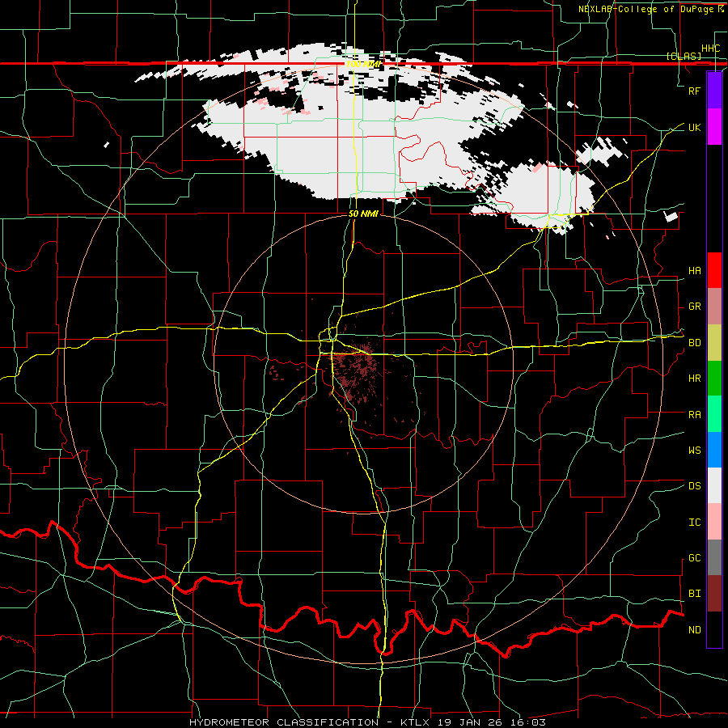Click the WS legend label
The image size is (728, 728).
[x=694, y=451]
